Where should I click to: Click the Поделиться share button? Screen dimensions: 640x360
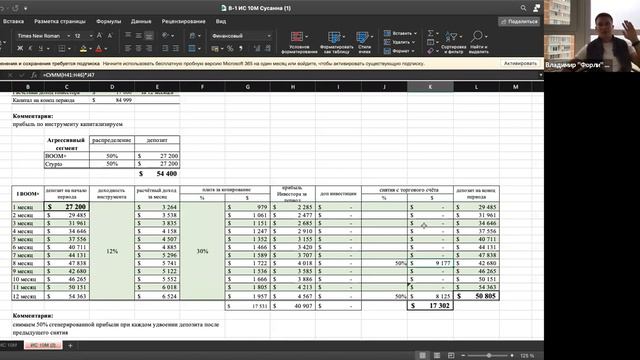[x=519, y=21]
